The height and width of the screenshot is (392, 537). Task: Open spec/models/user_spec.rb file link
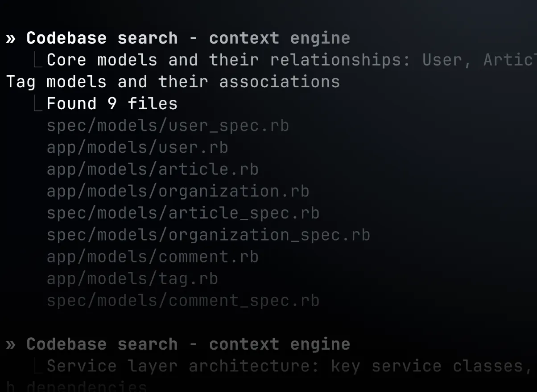(x=168, y=126)
